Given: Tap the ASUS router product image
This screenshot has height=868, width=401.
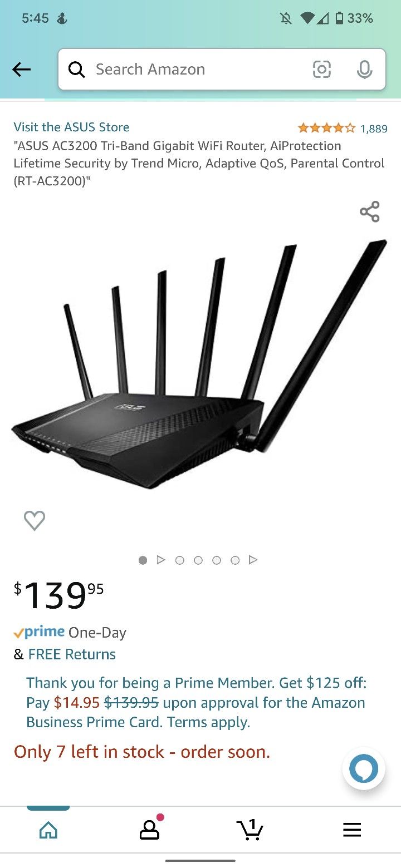Looking at the screenshot, I should pos(199,364).
